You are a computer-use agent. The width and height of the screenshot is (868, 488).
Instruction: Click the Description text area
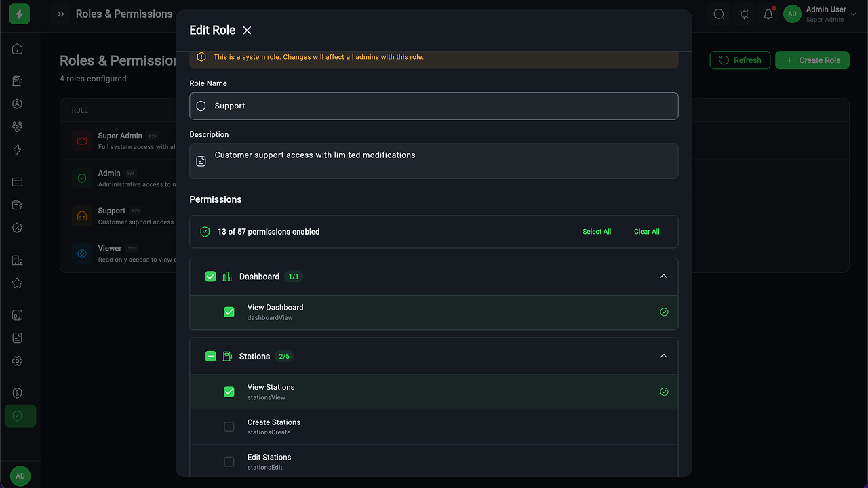click(434, 161)
